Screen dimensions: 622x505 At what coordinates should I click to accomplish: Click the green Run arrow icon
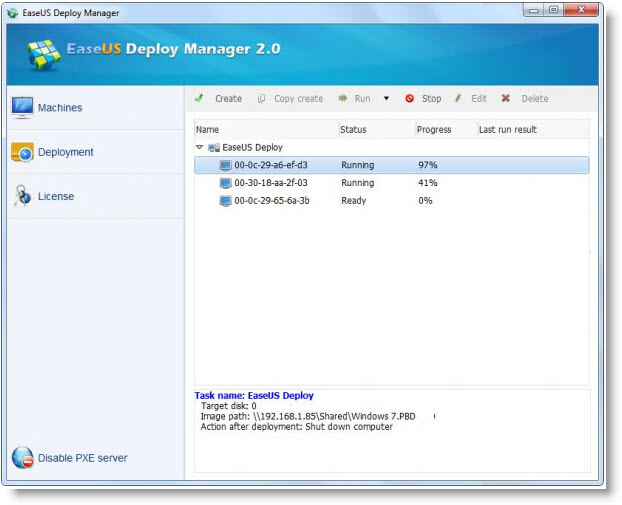coord(343,98)
